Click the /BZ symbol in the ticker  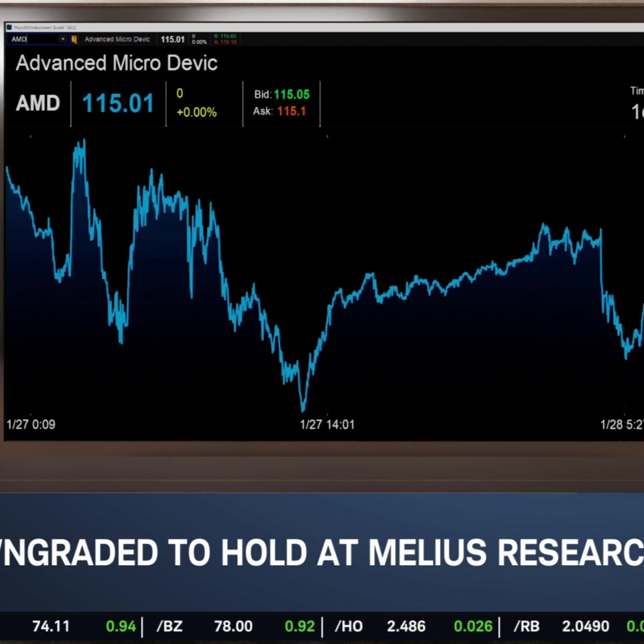point(169,626)
